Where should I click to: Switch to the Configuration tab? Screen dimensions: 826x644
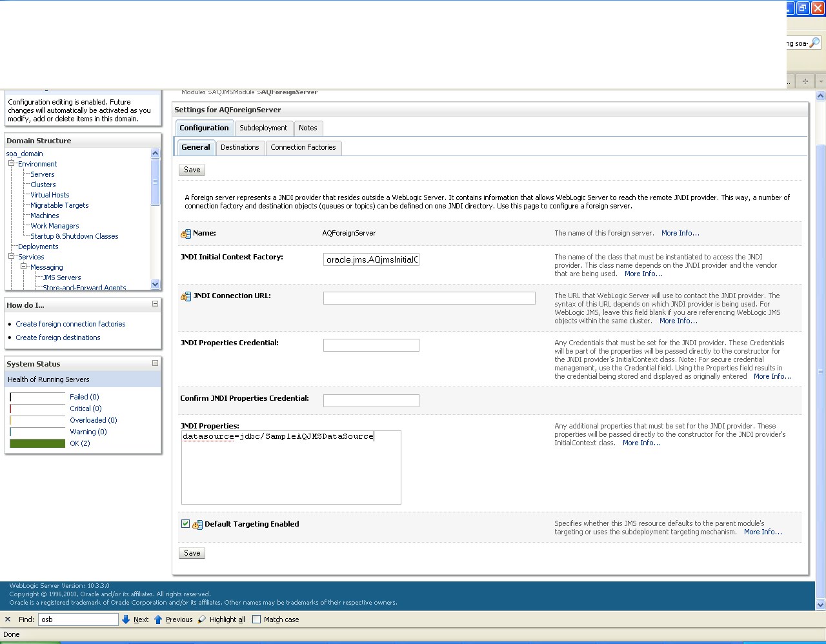tap(204, 128)
